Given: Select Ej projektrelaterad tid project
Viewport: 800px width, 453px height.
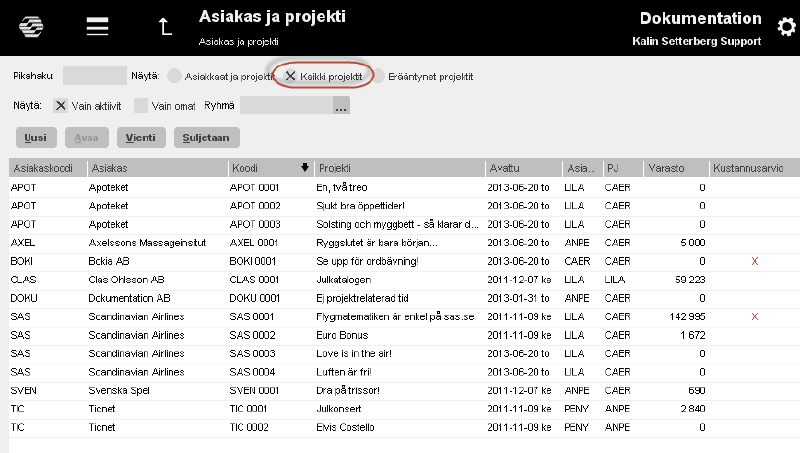Looking at the screenshot, I should pyautogui.click(x=362, y=298).
